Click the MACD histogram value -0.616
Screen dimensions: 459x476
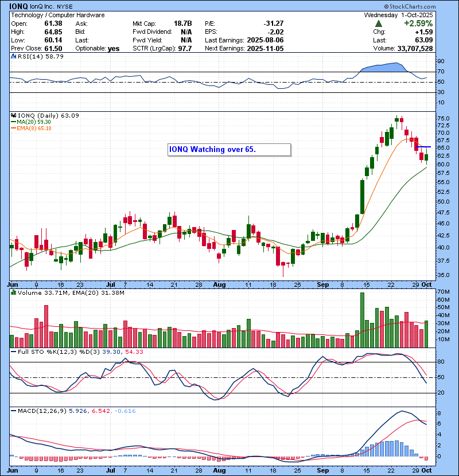click(x=125, y=411)
